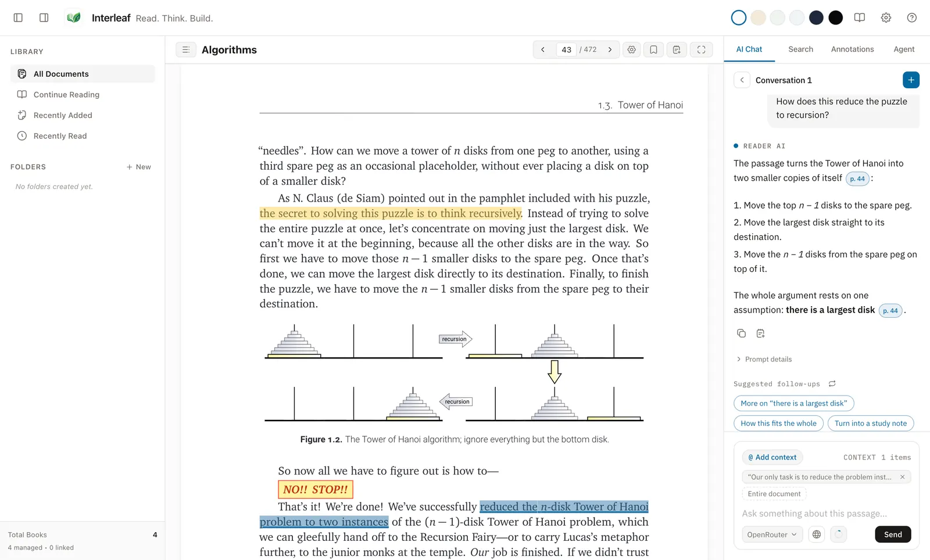
Task: Open reading mode with the book icon
Action: click(860, 18)
